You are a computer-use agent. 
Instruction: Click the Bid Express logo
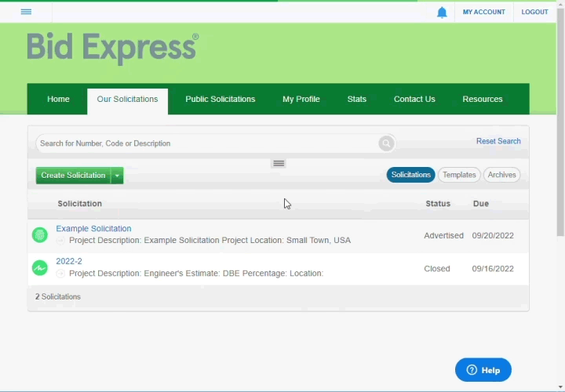(112, 49)
